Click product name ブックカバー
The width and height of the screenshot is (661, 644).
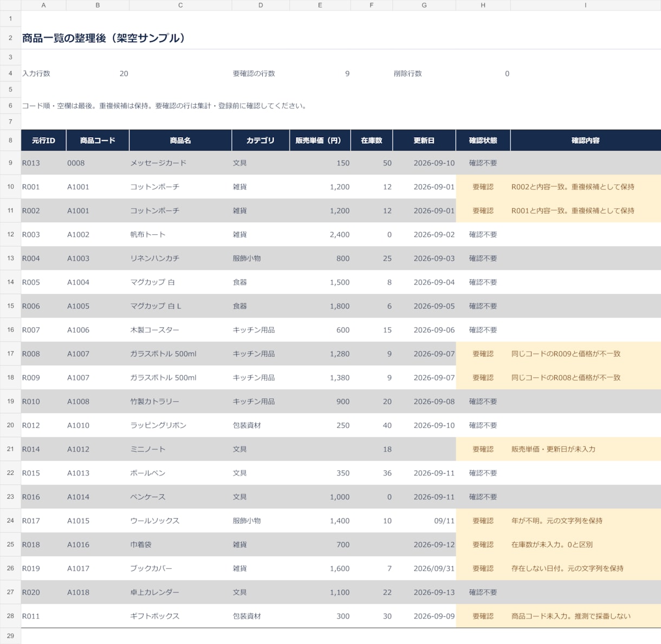151,569
